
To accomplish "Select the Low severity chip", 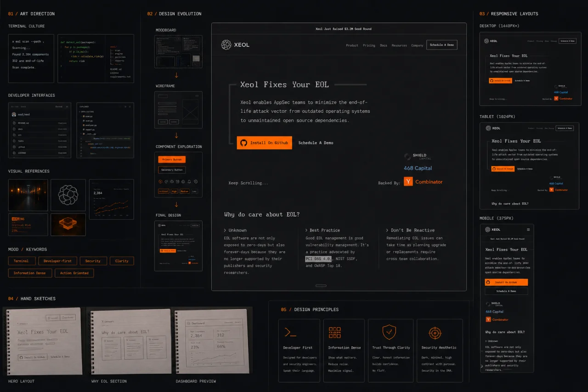I will click(194, 191).
